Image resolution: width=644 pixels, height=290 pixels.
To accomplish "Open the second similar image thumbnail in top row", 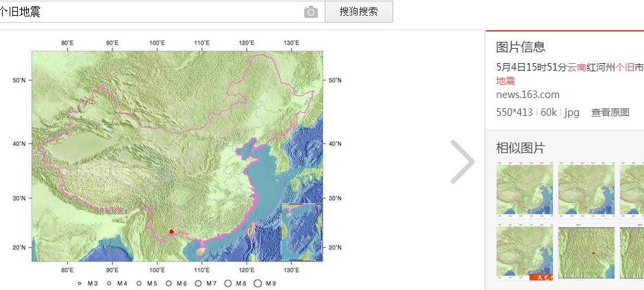I will [586, 189].
